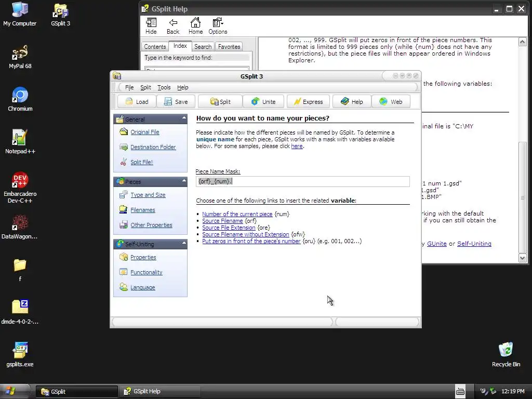This screenshot has height=399, width=532.
Task: Click the Help toolbar button in GSplit
Action: [352, 102]
